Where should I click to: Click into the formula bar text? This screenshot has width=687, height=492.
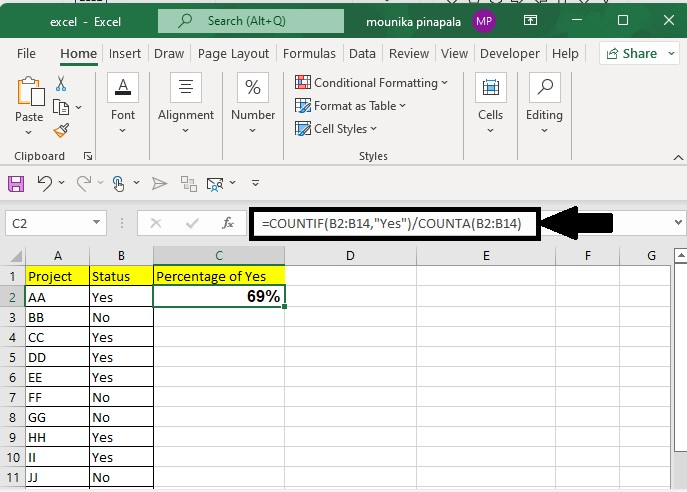tap(394, 223)
